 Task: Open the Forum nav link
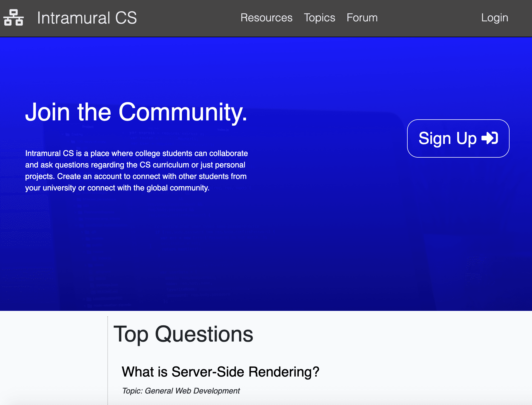point(362,18)
